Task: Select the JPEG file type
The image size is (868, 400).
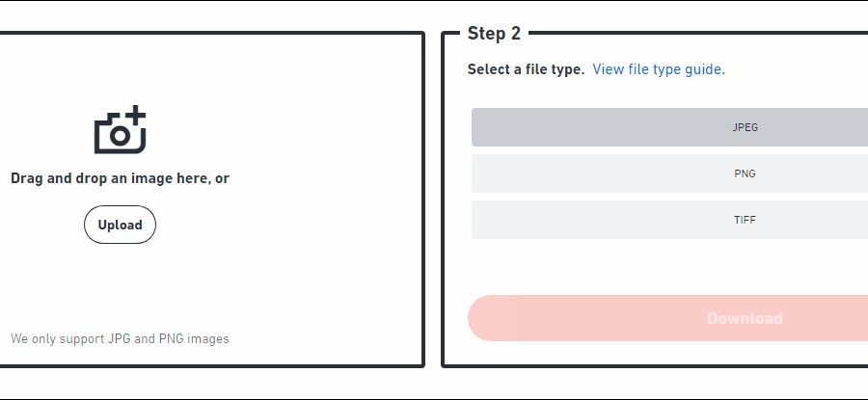Action: 669,127
